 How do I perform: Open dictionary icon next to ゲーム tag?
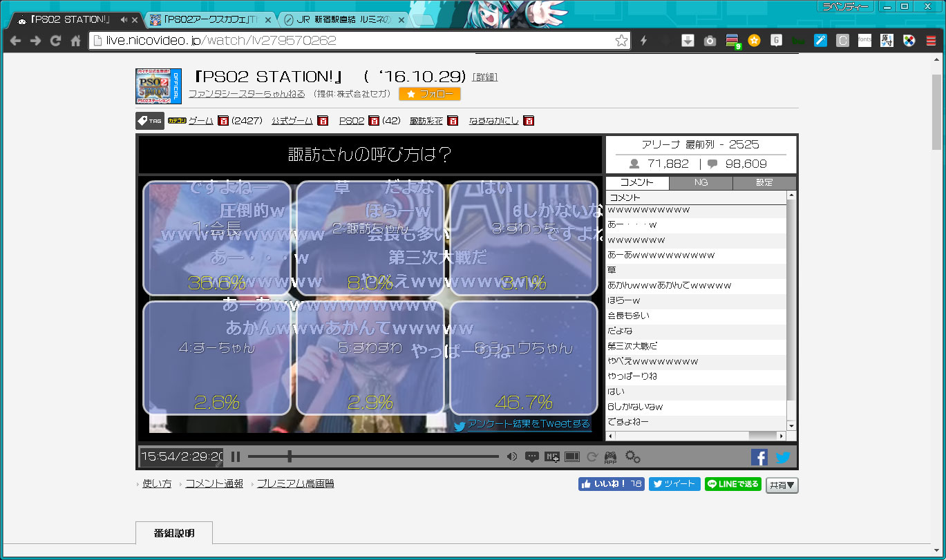tap(223, 121)
